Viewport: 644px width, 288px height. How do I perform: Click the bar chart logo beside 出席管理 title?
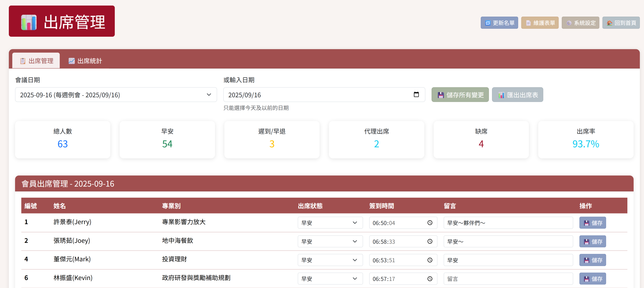29,22
